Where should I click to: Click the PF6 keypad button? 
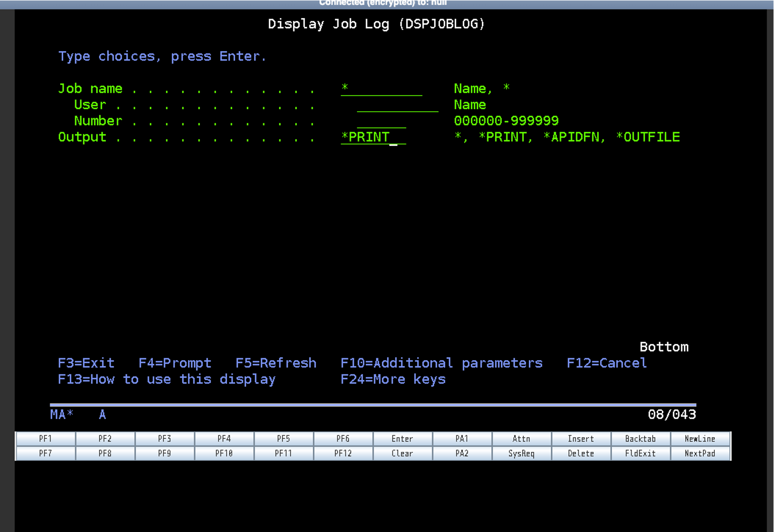343,439
